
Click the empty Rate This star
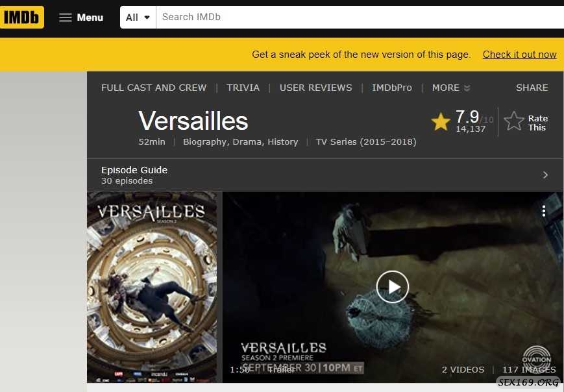pyautogui.click(x=513, y=121)
